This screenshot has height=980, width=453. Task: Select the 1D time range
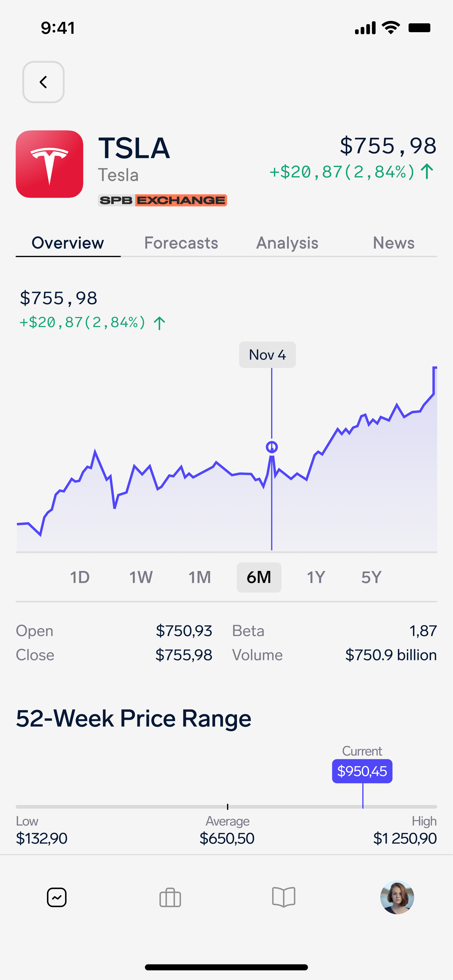point(80,577)
